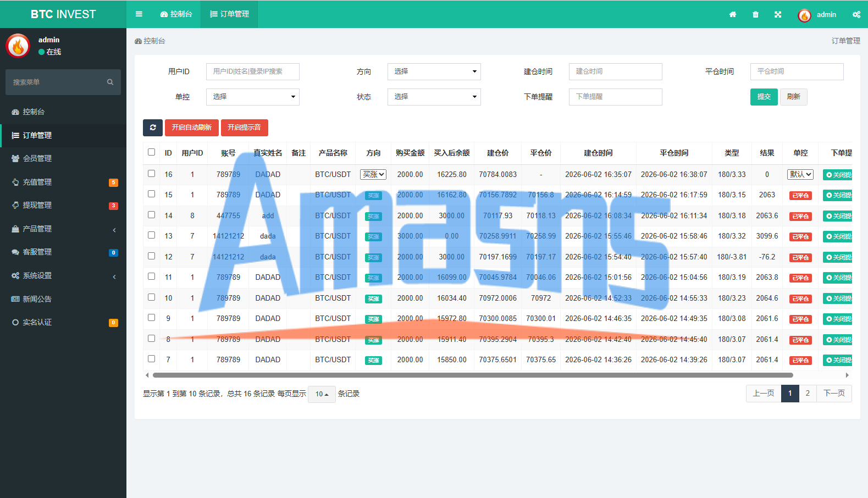Open 客服管理 in the sidebar
The image size is (868, 498).
pyautogui.click(x=63, y=252)
